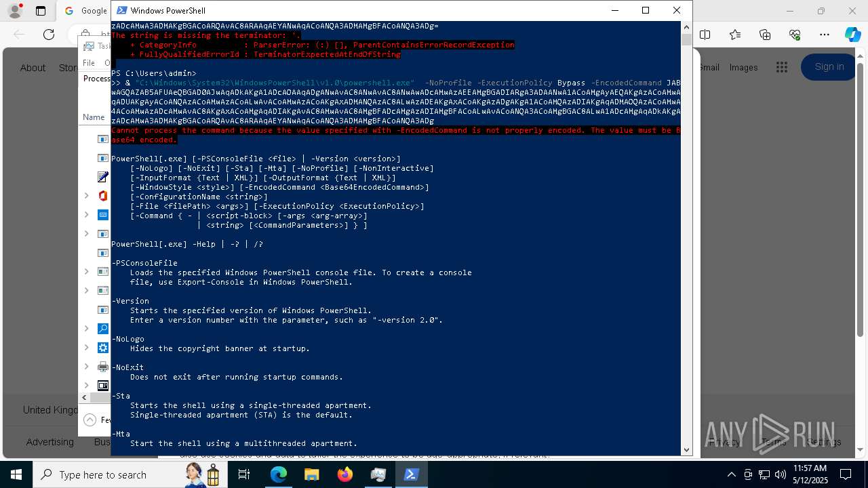Expand the Office process row in Task Manager
The height and width of the screenshot is (488, 868).
click(x=86, y=196)
